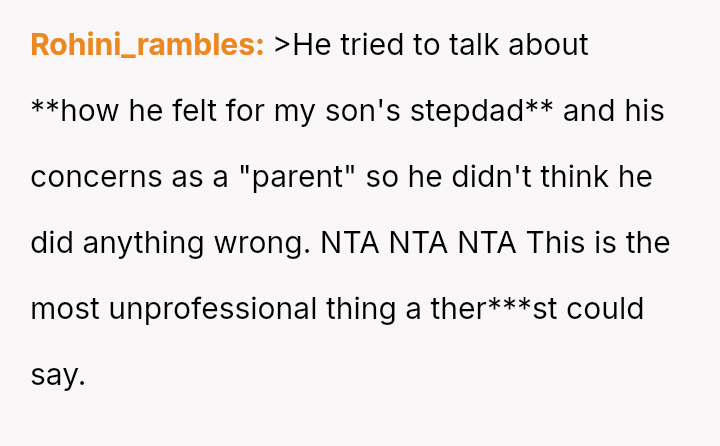Open the Rohini_rambles user profile
This screenshot has height=446, width=720.
147,45
